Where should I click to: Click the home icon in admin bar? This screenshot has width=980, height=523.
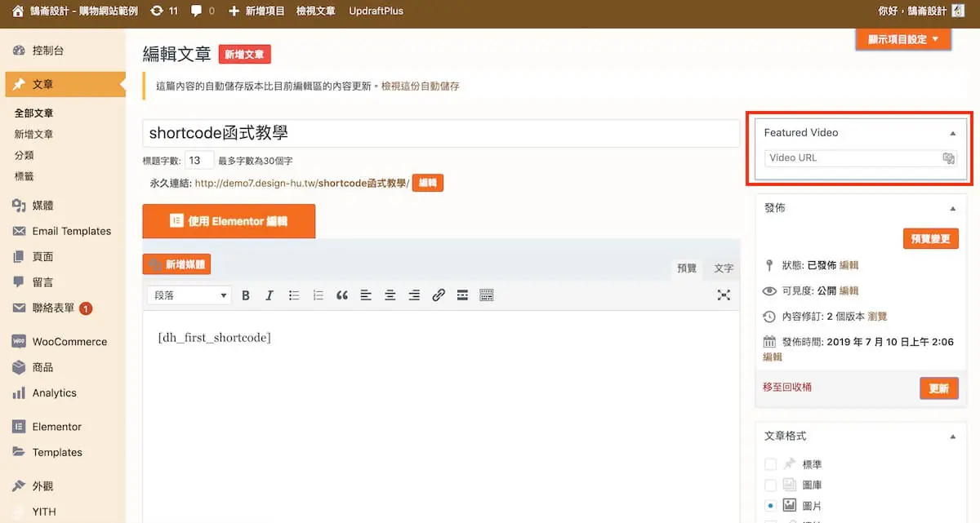coord(17,11)
